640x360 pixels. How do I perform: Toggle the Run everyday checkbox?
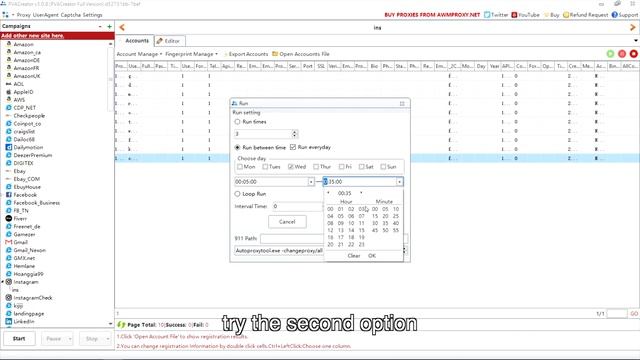(293, 147)
